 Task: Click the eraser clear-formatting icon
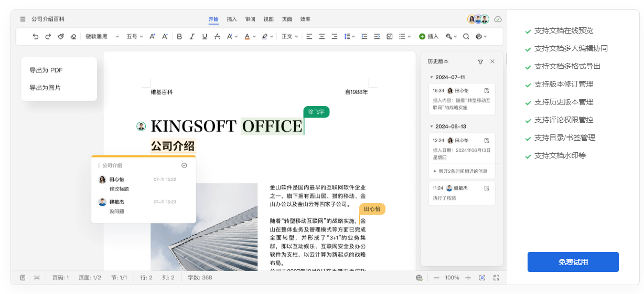73,37
